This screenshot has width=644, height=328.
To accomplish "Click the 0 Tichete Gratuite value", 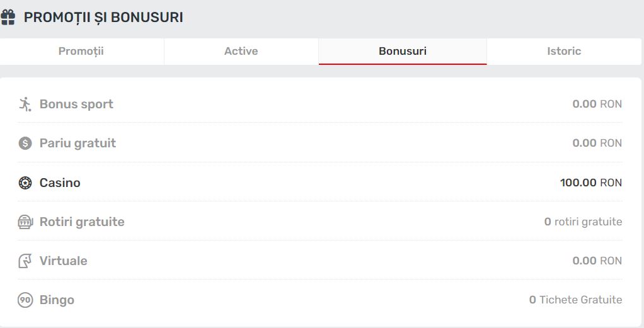I will [x=575, y=300].
